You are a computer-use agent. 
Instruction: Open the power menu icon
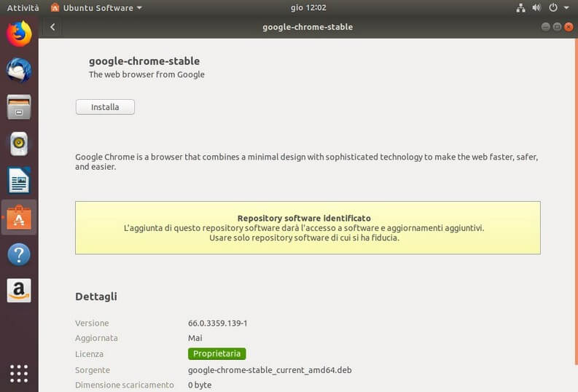(553, 8)
